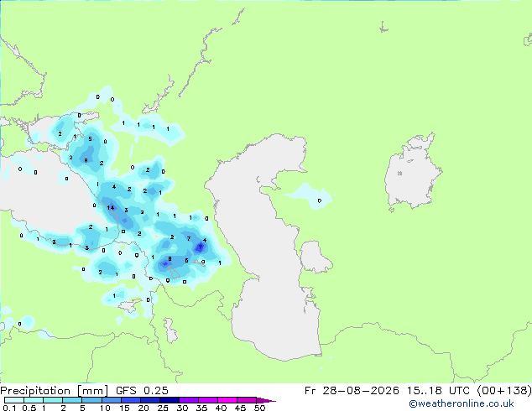Click the '7' precipitation value on the map

189,239
